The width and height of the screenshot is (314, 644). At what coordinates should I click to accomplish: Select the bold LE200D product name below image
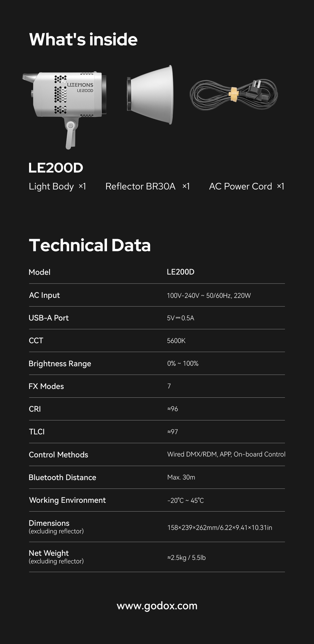click(56, 168)
